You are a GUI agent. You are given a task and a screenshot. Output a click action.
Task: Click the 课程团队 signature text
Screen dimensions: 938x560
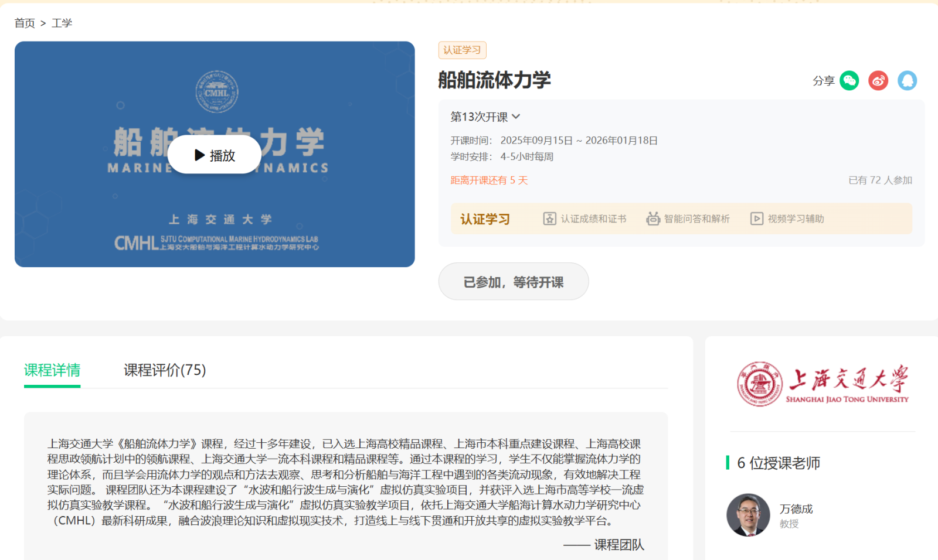619,545
